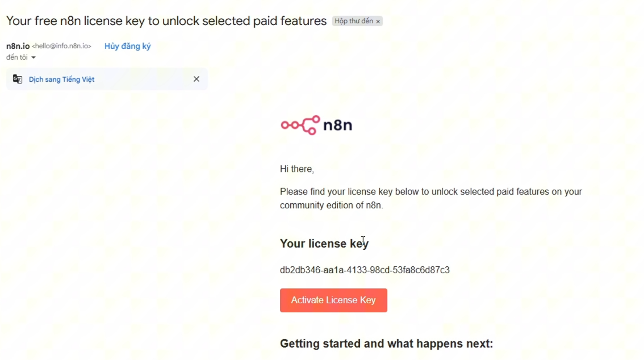
Task: Activate License Key red button
Action: 333,300
